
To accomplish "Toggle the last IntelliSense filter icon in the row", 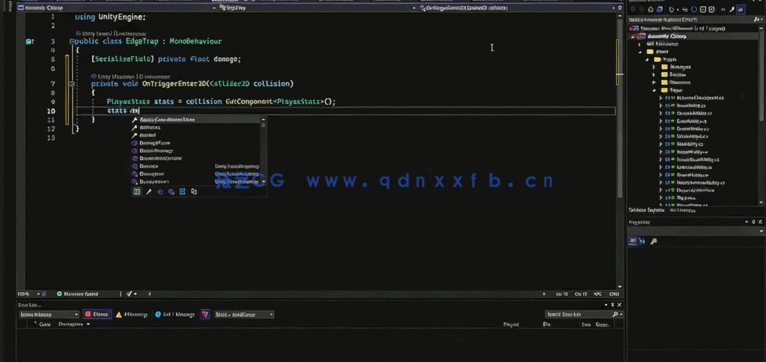I will [194, 192].
